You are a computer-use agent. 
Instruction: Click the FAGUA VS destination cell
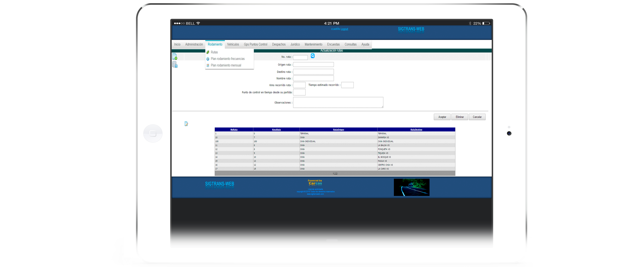pos(416,161)
